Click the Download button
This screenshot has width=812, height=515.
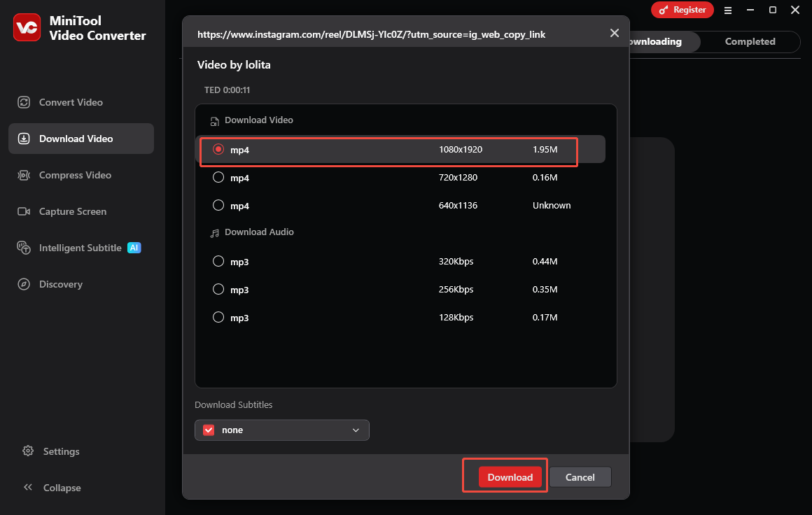(x=510, y=477)
